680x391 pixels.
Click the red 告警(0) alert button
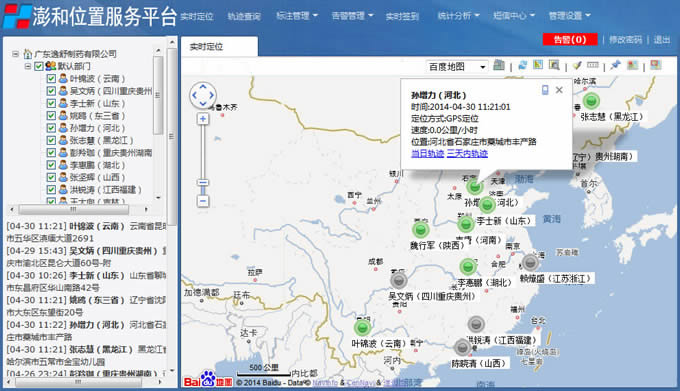tap(570, 39)
